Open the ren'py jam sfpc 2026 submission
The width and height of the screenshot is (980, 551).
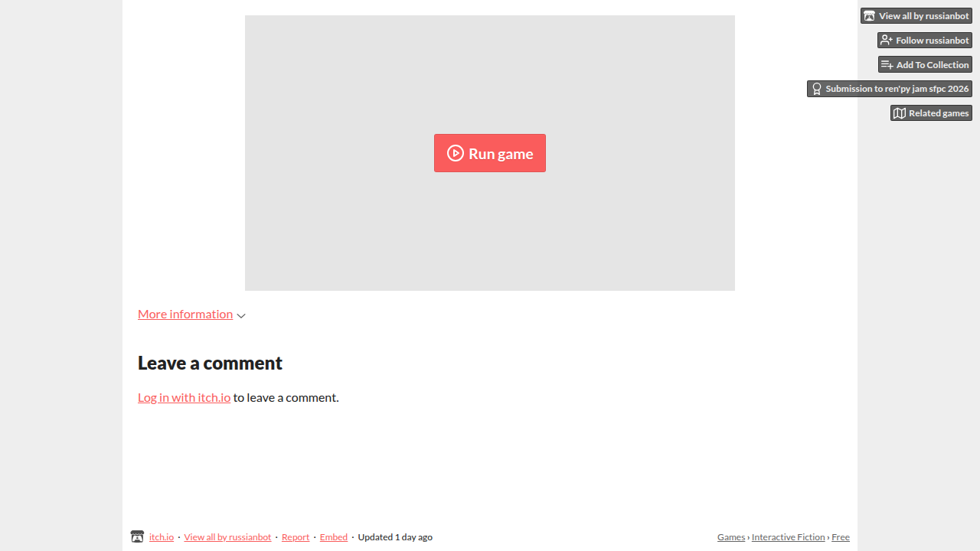coord(890,89)
